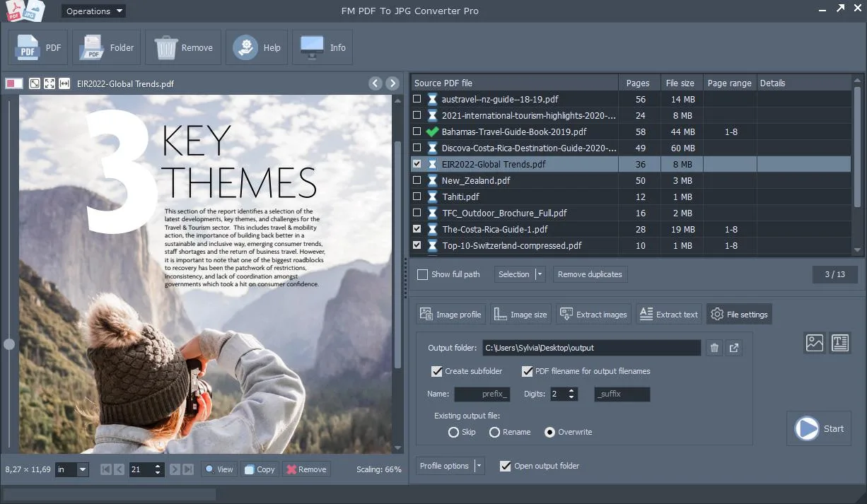Enable the Show full path checkbox
Screen dimensions: 867x504
tap(423, 274)
